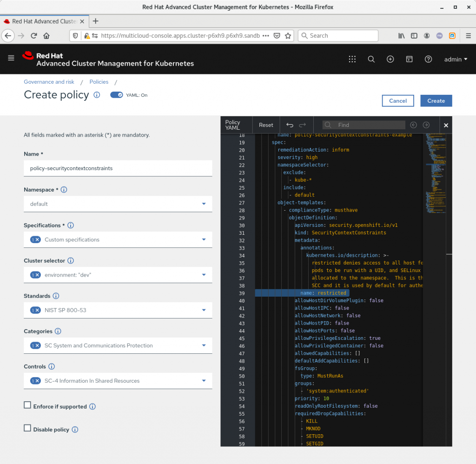Open a new Firefox tab
The width and height of the screenshot is (476, 464).
click(x=95, y=21)
